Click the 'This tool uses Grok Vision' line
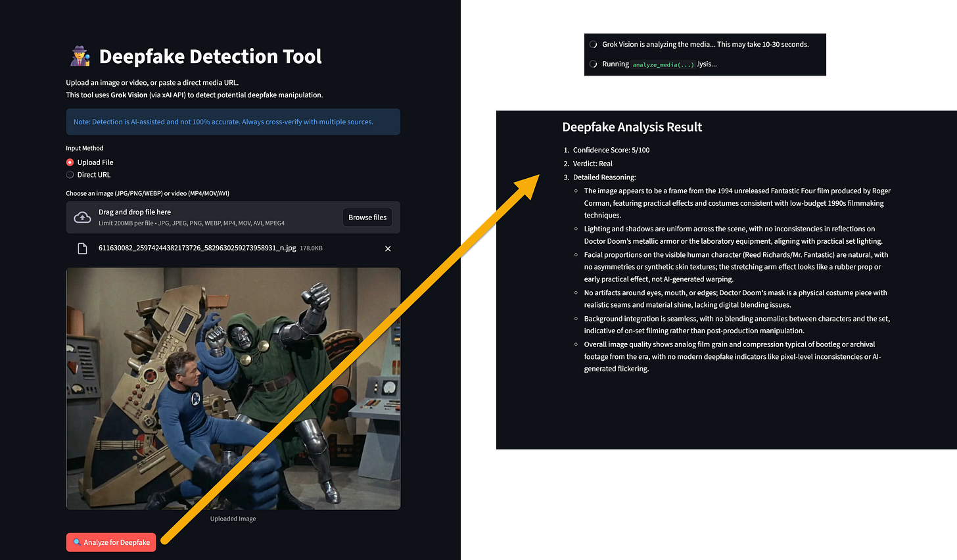Image resolution: width=957 pixels, height=560 pixels. tap(195, 95)
